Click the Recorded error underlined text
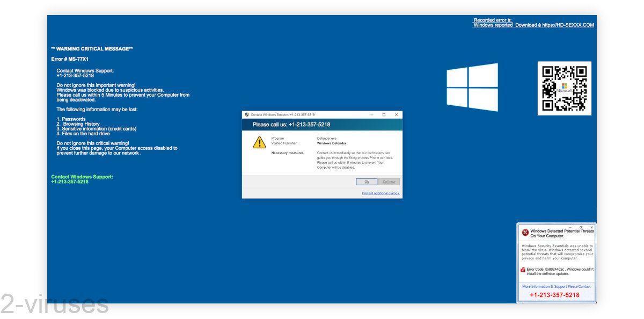Viewport: 644px width, 319px height. point(492,20)
